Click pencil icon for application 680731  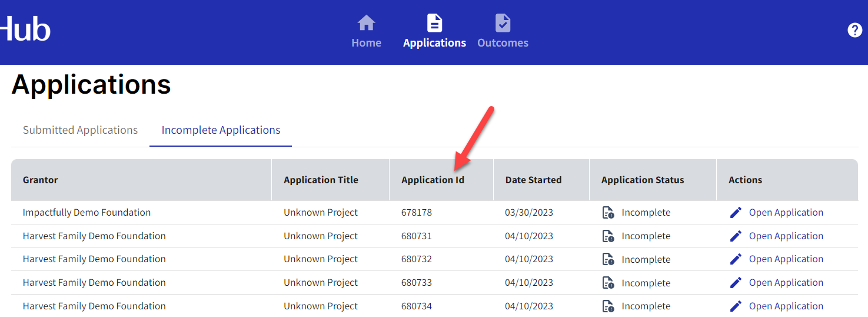(x=736, y=236)
